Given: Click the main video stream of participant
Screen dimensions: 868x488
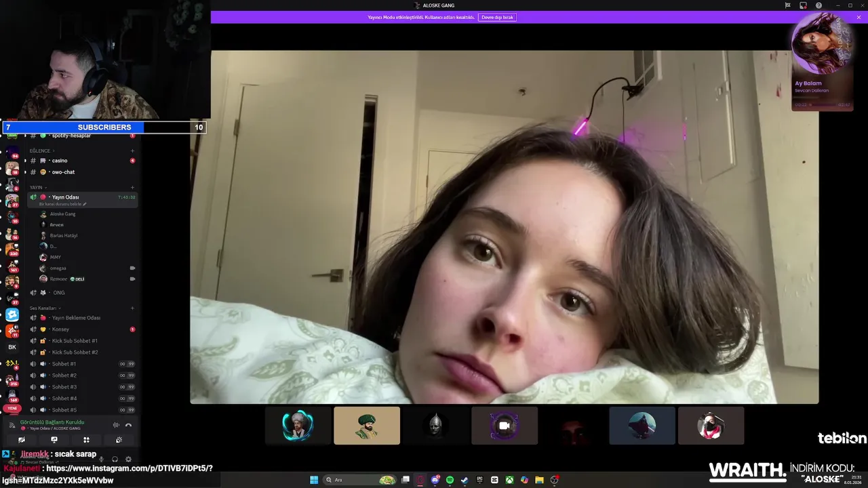Looking at the screenshot, I should (x=505, y=227).
